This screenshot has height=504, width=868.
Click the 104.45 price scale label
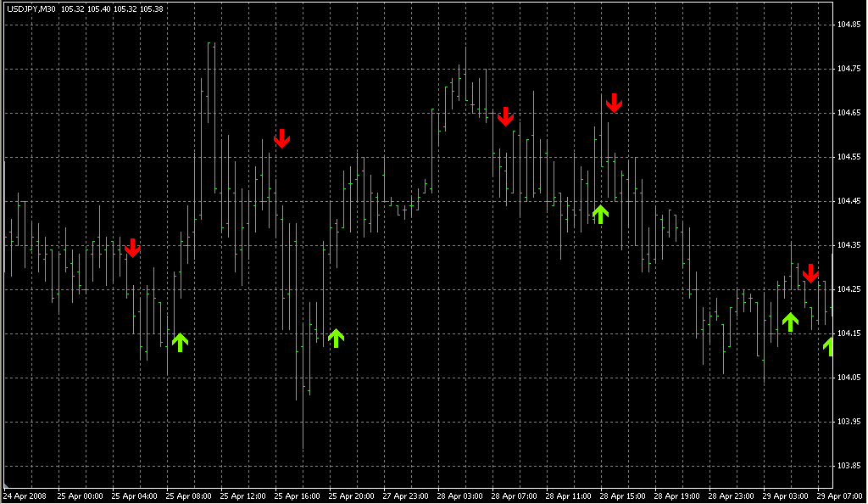point(849,201)
